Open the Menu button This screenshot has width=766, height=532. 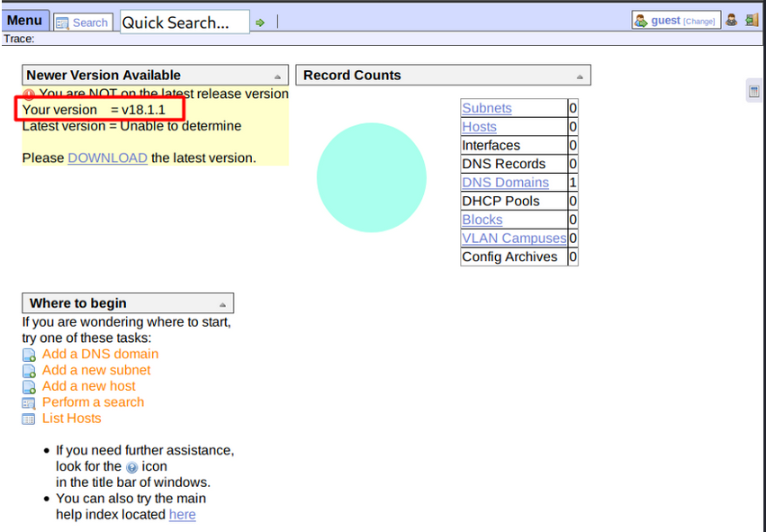24,21
